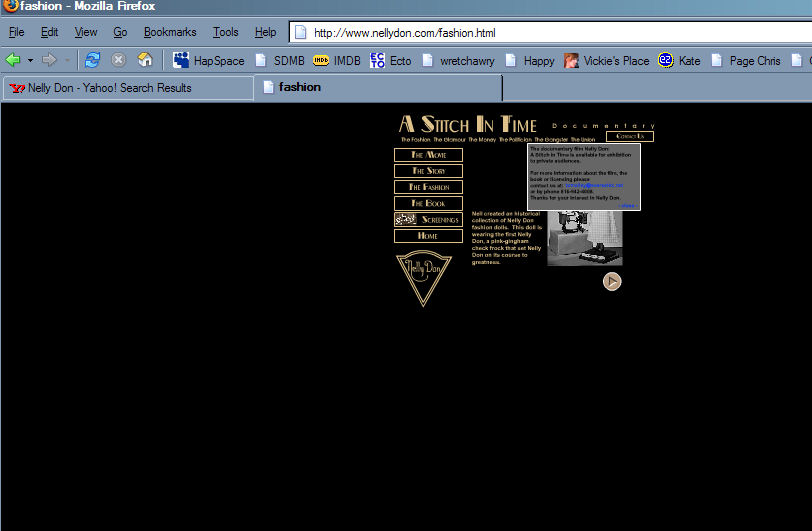Click the fashion doll photograph

pos(585,238)
